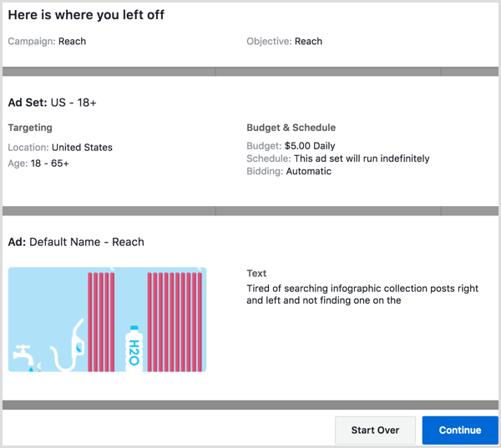
Task: Click the Bidding value Automatic
Action: click(x=309, y=171)
